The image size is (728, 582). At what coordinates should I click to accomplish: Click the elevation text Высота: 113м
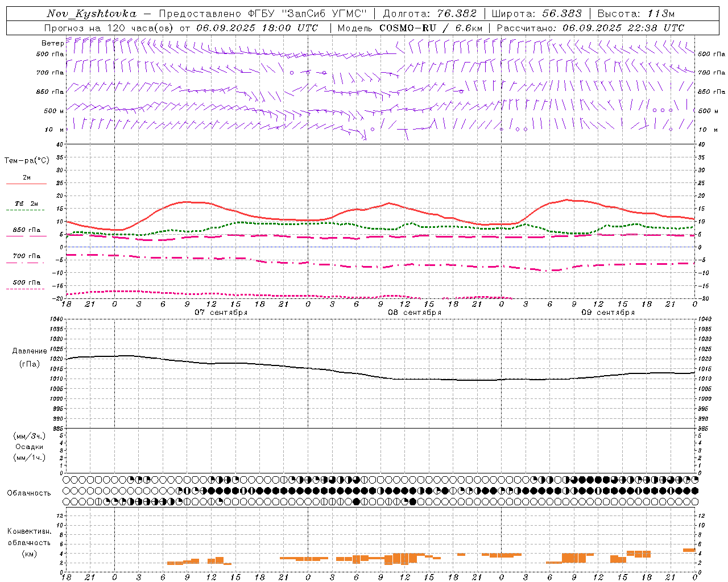pyautogui.click(x=636, y=14)
